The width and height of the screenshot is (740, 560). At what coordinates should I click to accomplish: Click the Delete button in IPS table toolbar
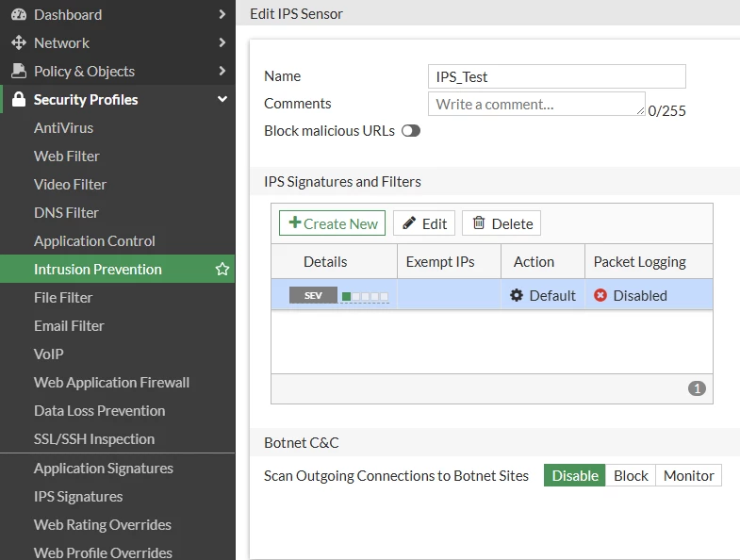[x=502, y=223]
